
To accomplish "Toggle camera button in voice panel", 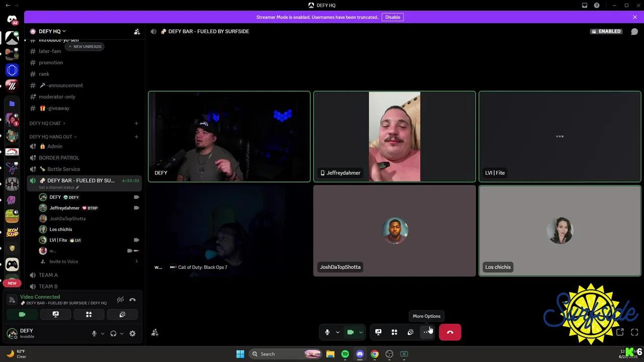I will [x=22, y=314].
